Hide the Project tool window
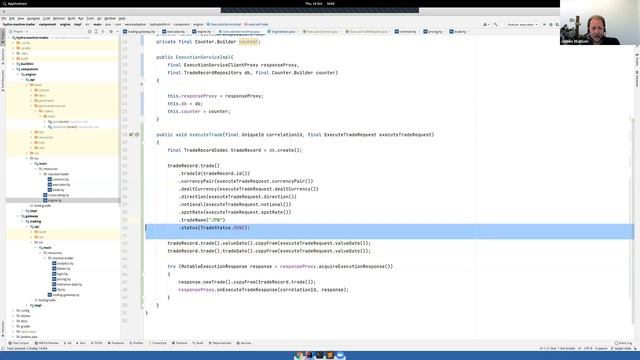Viewport: 640px width, 360px height. [x=117, y=31]
